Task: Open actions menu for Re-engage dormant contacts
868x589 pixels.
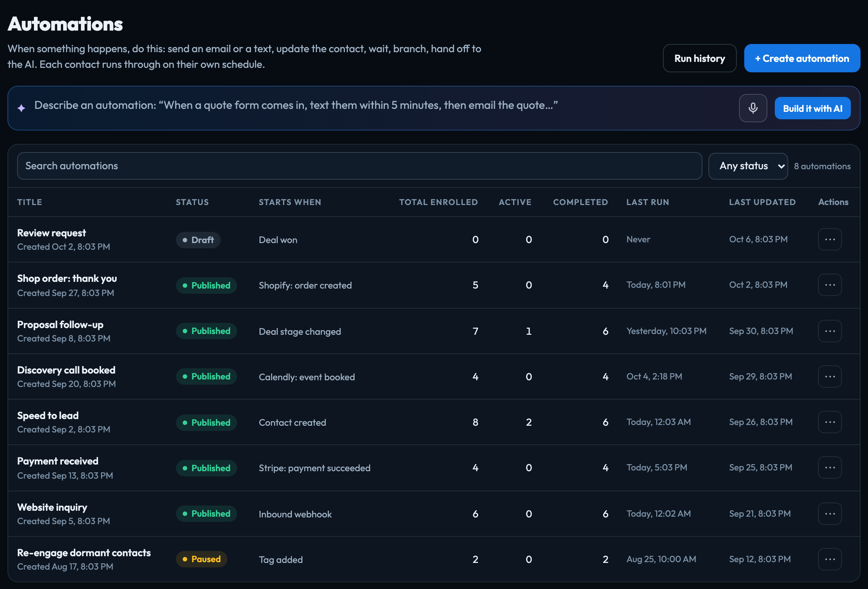Action: pyautogui.click(x=830, y=560)
